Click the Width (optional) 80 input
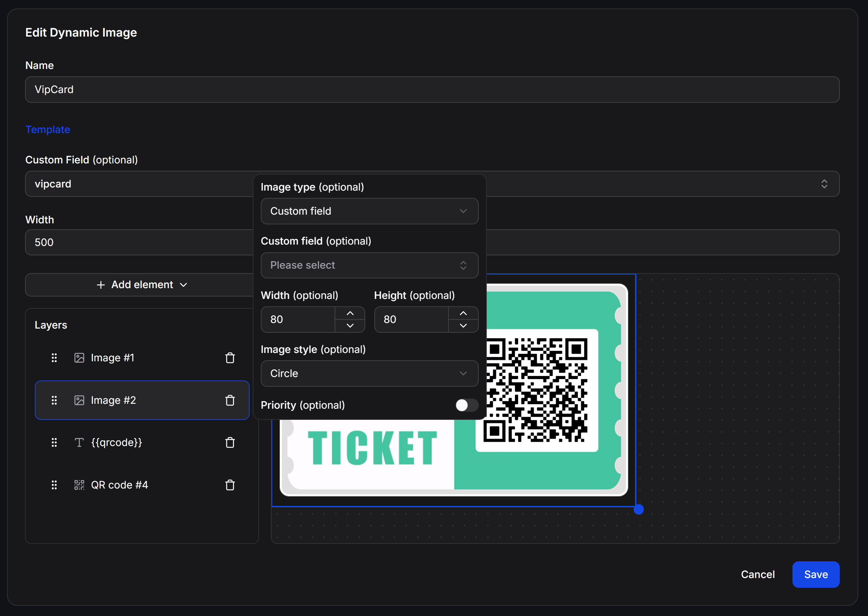The width and height of the screenshot is (868, 616). coord(298,319)
